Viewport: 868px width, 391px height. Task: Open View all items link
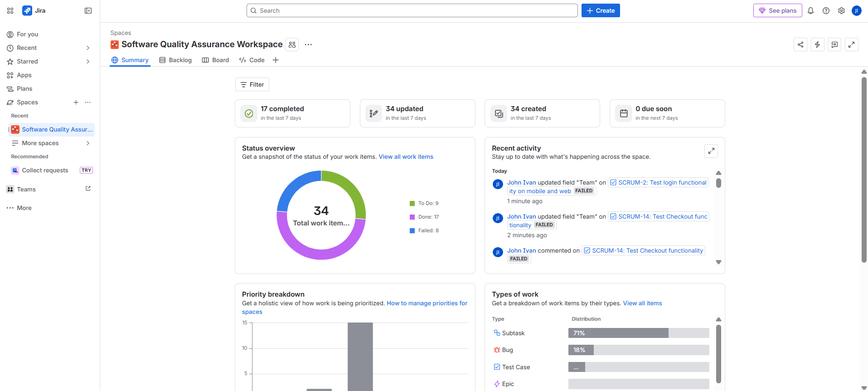pos(642,303)
